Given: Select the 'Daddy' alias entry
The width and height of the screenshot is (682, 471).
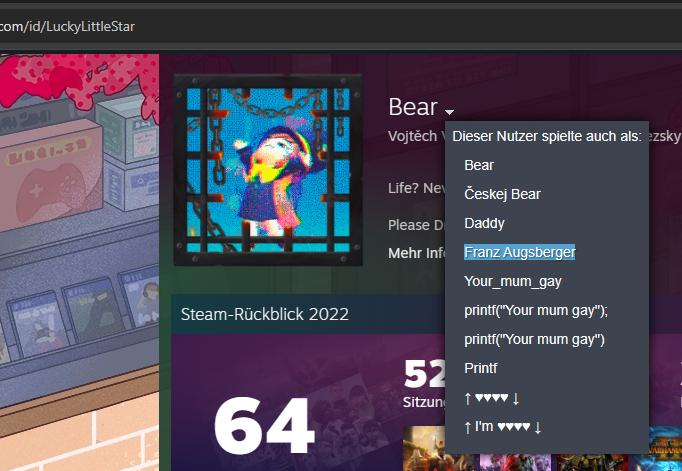Looking at the screenshot, I should point(484,223).
